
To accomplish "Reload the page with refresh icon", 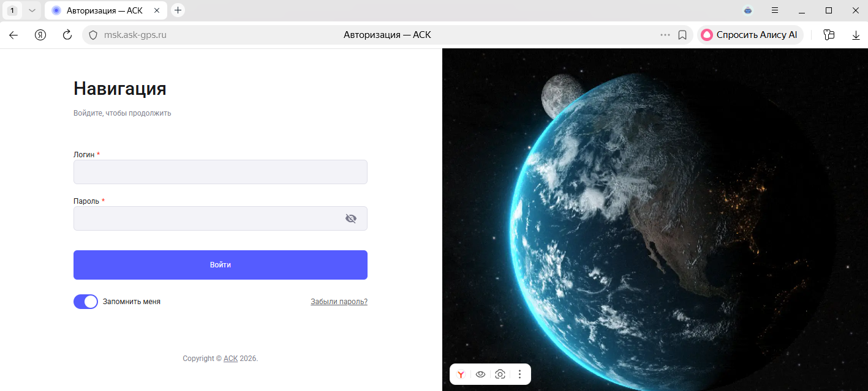I will pos(67,35).
